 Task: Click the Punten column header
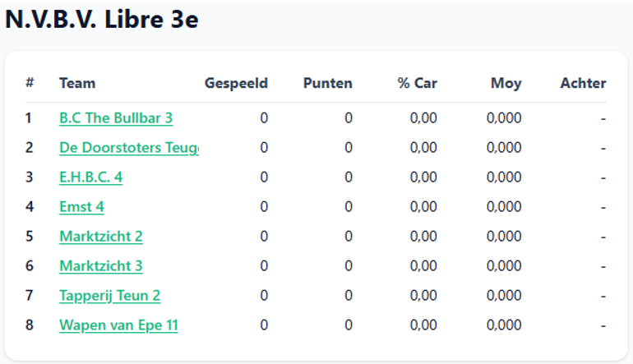(328, 83)
